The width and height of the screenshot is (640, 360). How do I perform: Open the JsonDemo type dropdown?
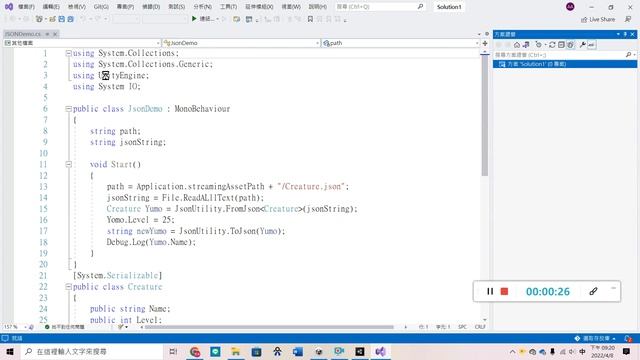(241, 43)
